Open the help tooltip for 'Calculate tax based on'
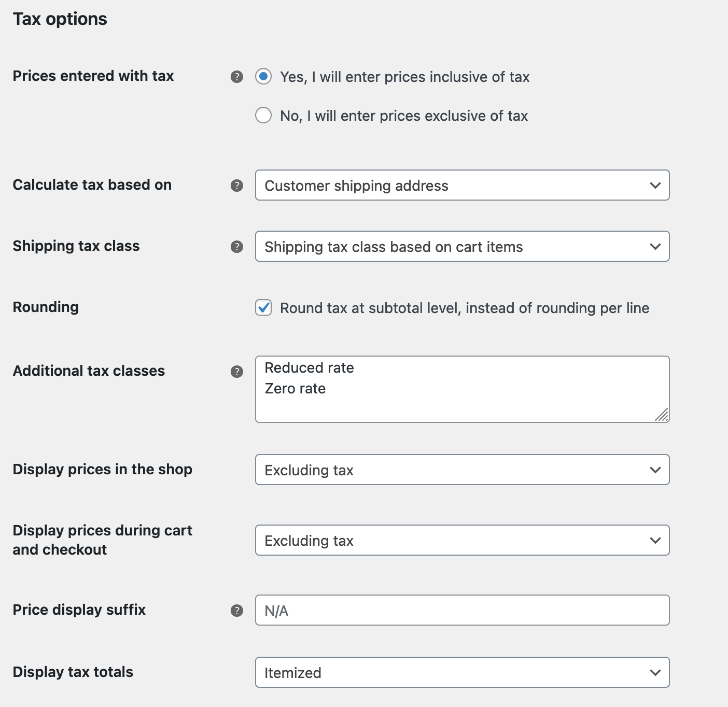This screenshot has width=728, height=707. click(237, 185)
